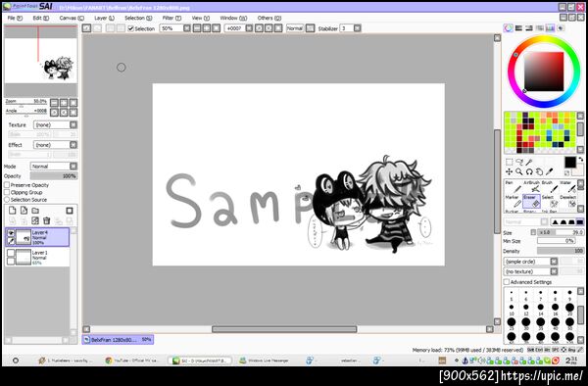Screen dimensions: 588x386
Task: Delete the current layer with trash icon
Action: click(46, 220)
